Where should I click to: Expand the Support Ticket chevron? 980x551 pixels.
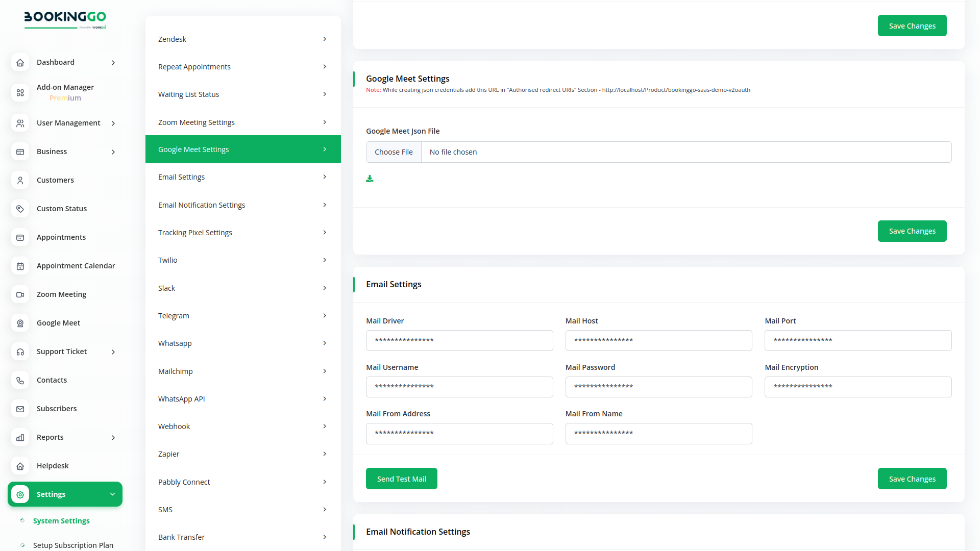tap(113, 352)
